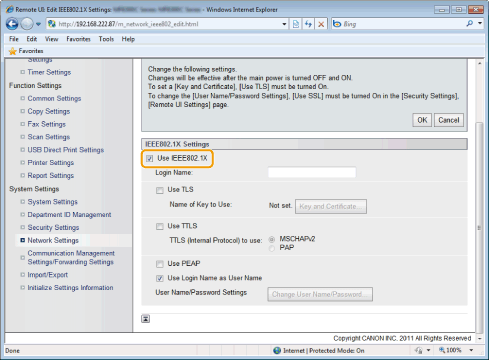Click the browser Forward arrow button
Screen dimensions: 489x360
(27, 24)
